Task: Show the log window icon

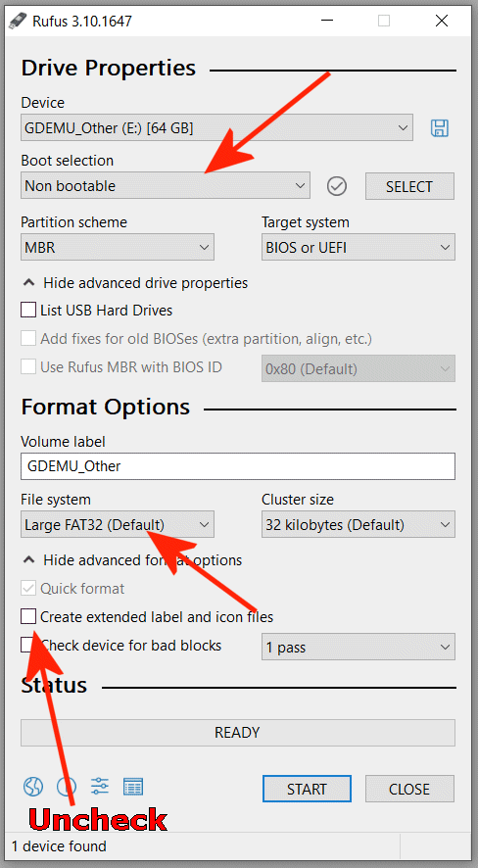Action: [133, 786]
